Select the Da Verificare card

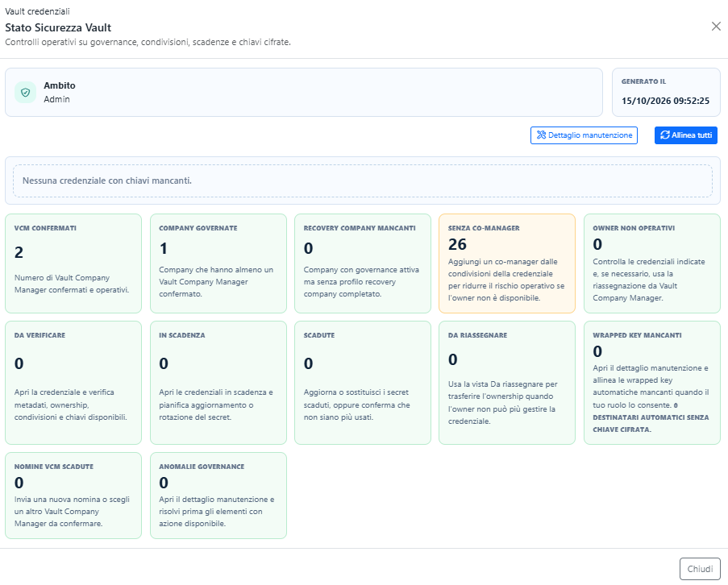73,383
